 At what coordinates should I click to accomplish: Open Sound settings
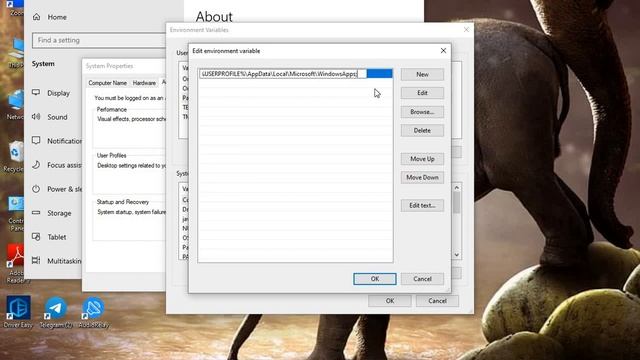[57, 117]
